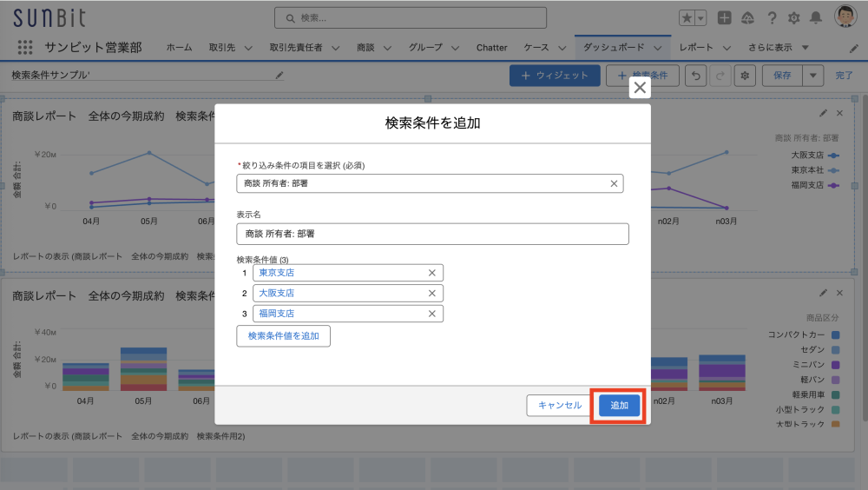This screenshot has width=868, height=490.
Task: Click into the 表示名 text field
Action: 432,234
